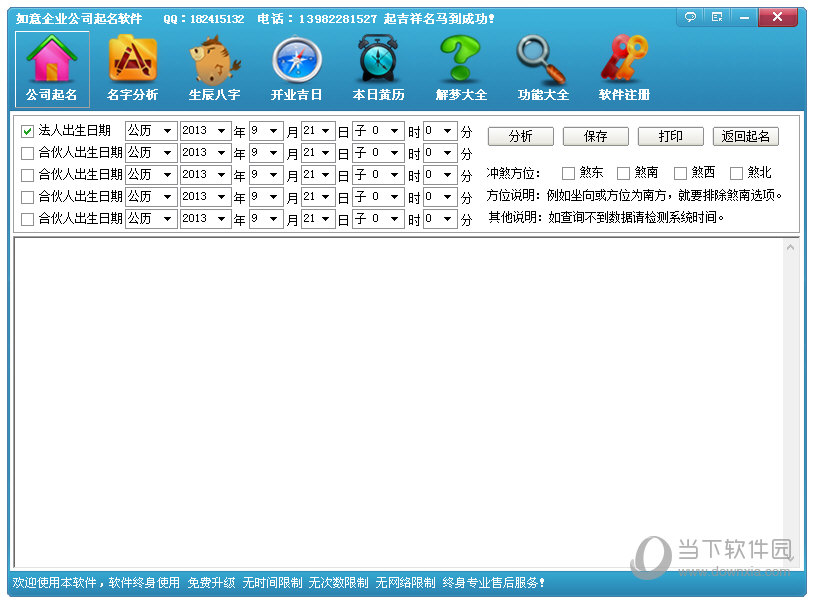Click the 返回起名 button
This screenshot has height=601, width=815.
click(745, 136)
